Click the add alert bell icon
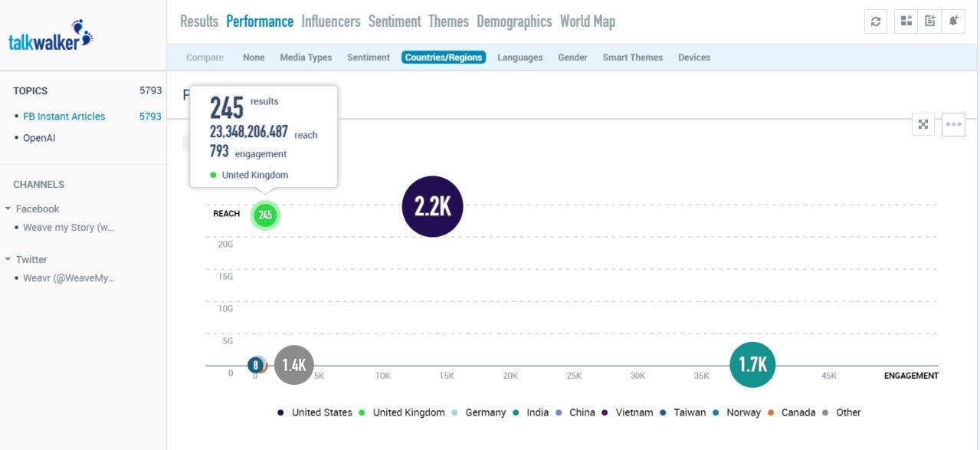The image size is (980, 450). click(953, 21)
